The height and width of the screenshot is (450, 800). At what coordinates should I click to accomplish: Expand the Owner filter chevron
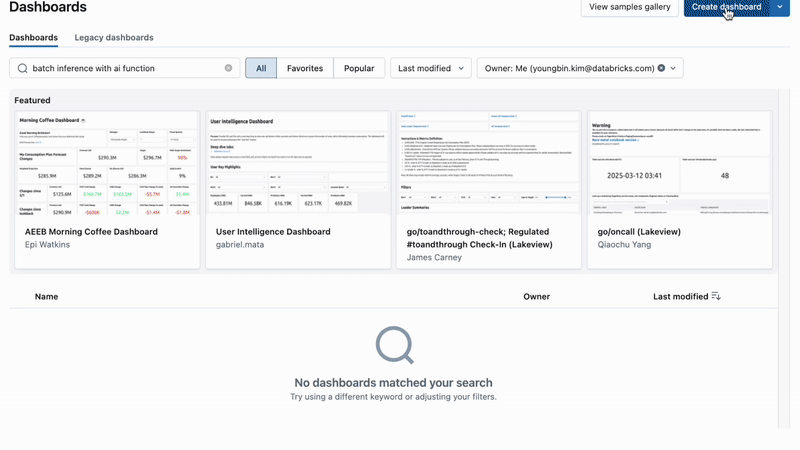[673, 68]
